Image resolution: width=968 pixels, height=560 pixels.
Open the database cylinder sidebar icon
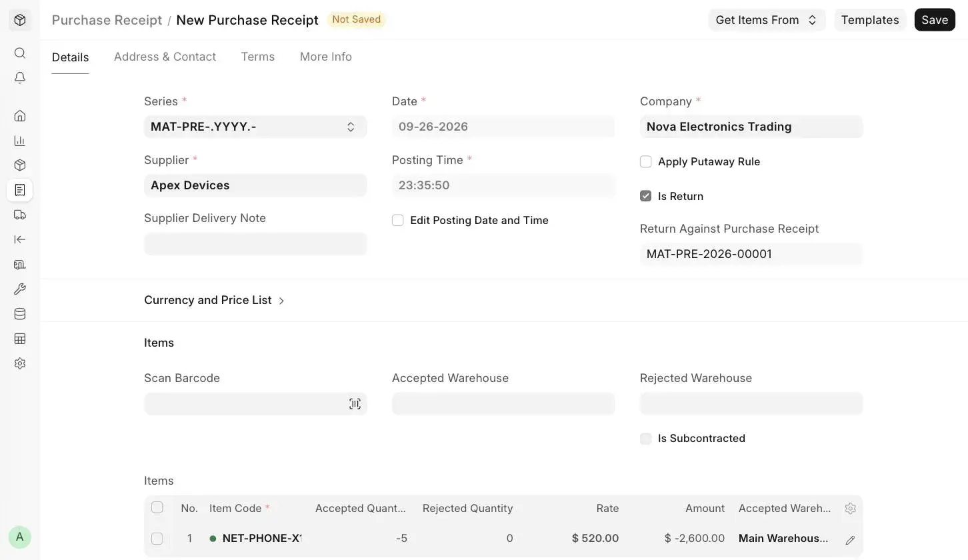[x=20, y=314]
